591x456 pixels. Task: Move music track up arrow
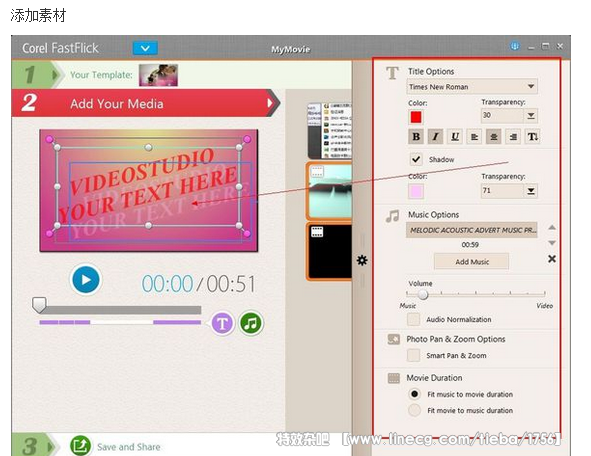[552, 227]
